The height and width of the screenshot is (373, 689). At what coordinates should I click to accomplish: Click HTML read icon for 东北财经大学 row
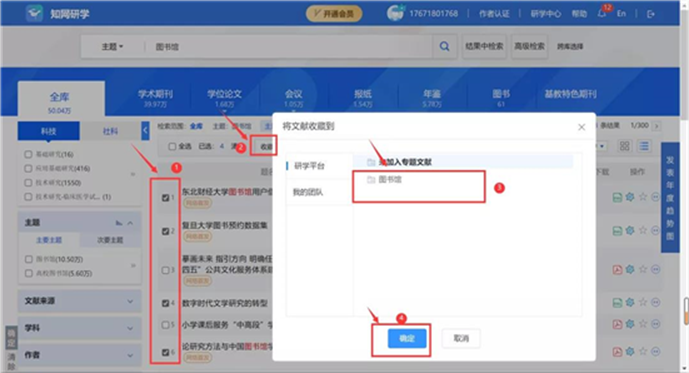617,198
